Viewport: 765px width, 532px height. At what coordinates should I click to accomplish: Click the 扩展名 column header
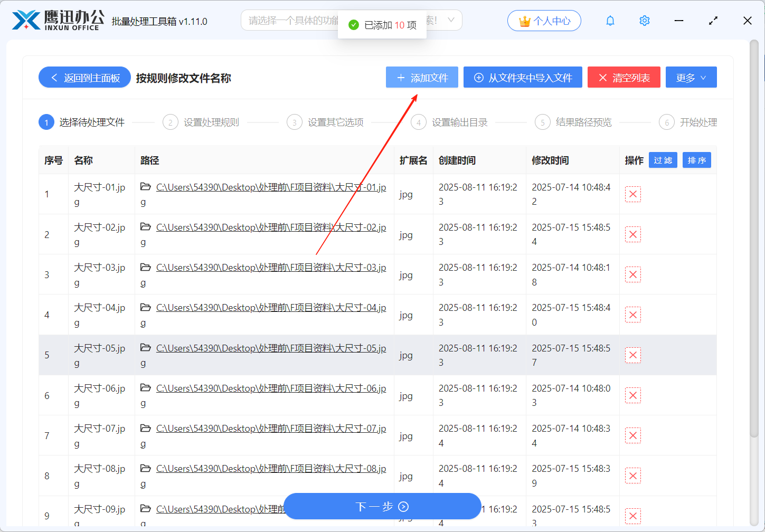click(413, 160)
